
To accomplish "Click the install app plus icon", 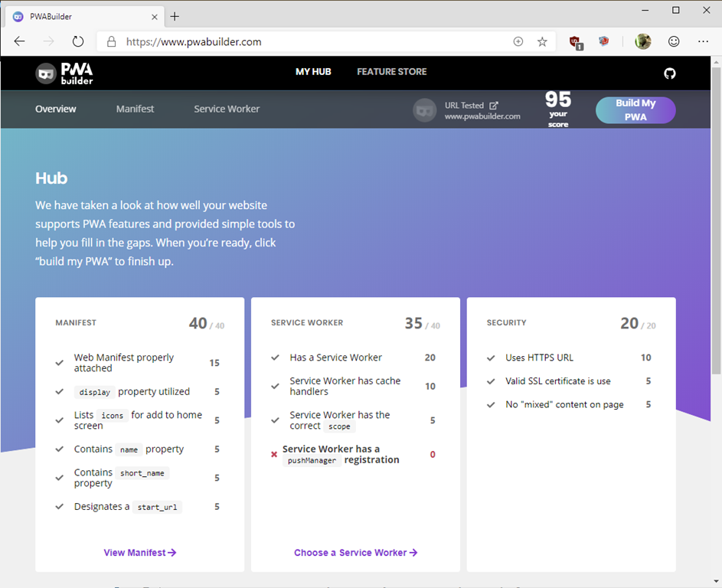I will coord(518,42).
